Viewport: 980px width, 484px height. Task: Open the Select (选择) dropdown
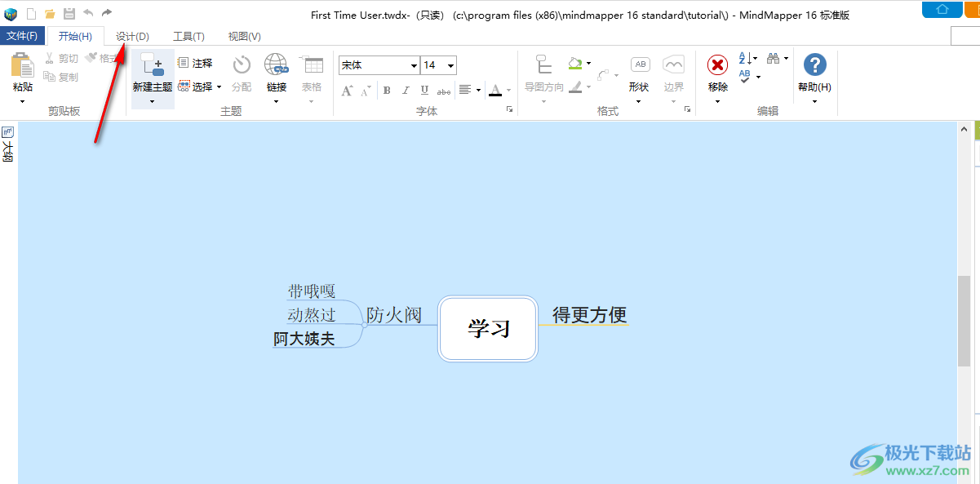coord(199,87)
